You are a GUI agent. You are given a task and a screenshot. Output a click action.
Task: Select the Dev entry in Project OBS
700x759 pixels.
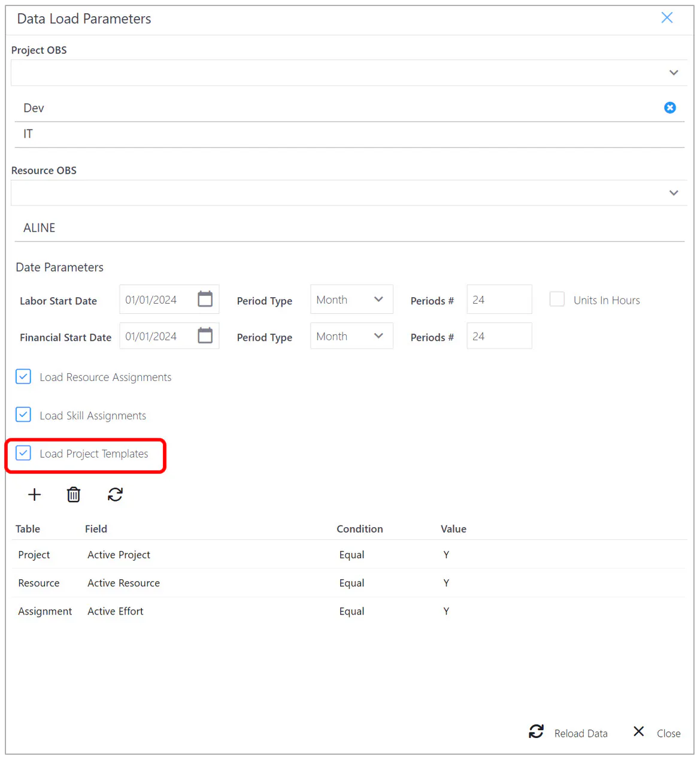(x=350, y=108)
